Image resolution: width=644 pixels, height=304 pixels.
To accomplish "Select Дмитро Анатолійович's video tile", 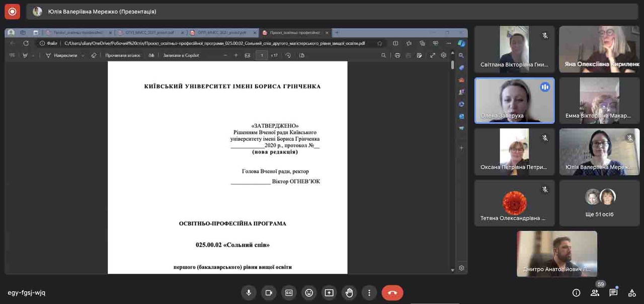I will [x=557, y=254].
